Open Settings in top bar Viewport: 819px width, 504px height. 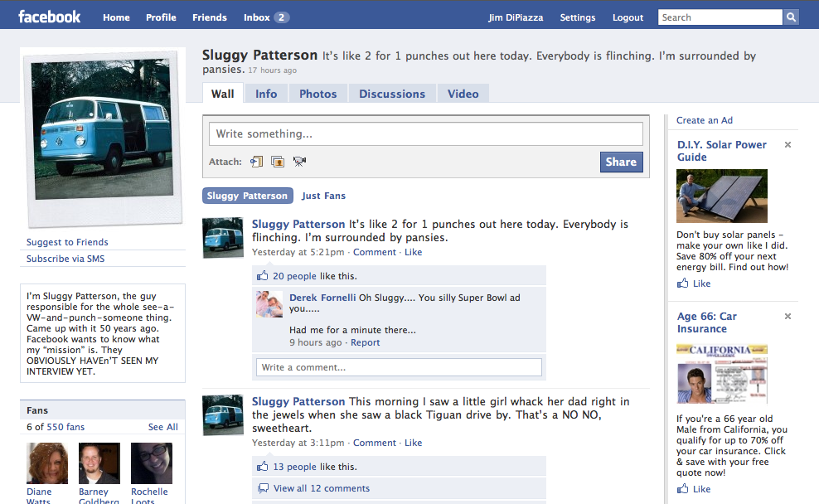pos(578,17)
